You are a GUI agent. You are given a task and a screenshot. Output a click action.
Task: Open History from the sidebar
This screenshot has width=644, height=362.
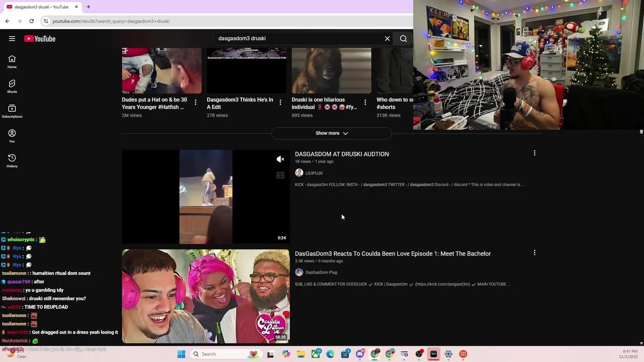(x=12, y=161)
